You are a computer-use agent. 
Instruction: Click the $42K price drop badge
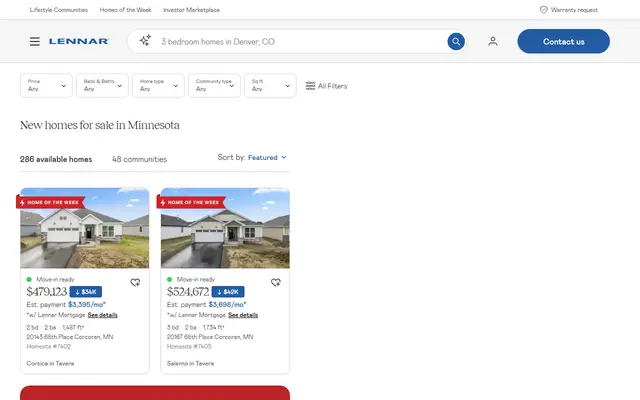coord(228,292)
